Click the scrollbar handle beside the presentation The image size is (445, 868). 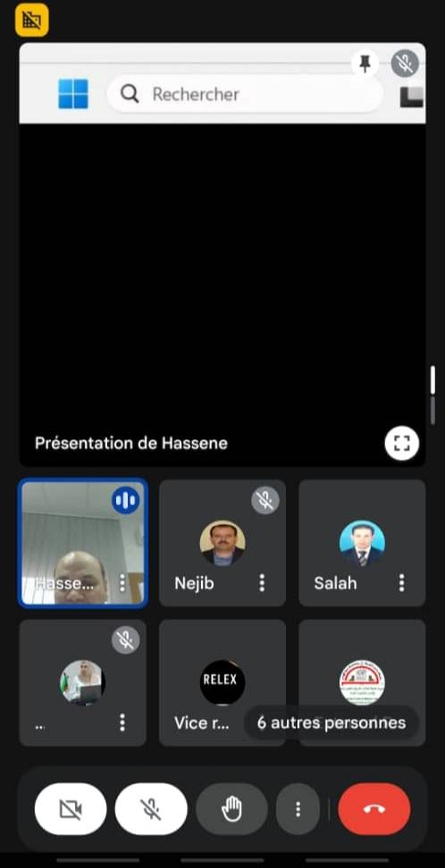432,380
